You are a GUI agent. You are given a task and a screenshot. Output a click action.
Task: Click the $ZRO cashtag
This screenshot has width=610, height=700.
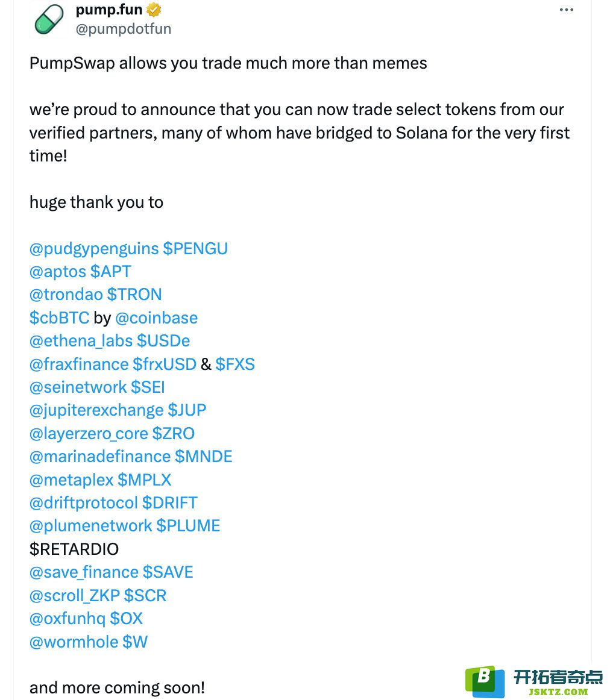click(173, 434)
